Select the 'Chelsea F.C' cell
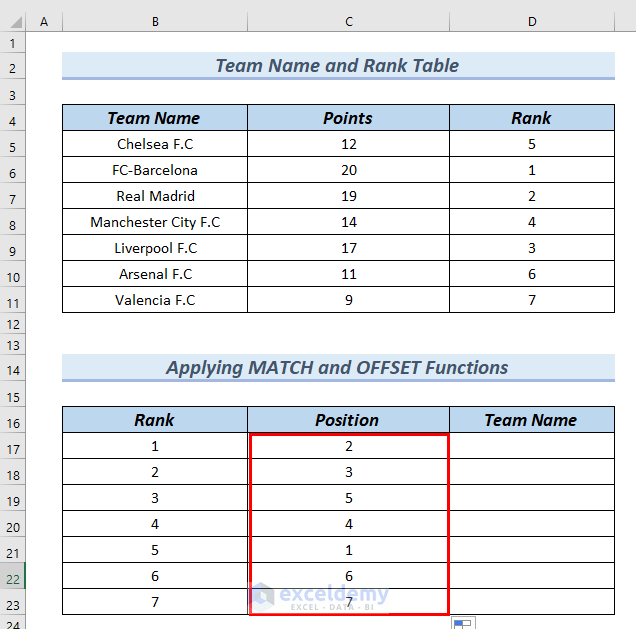The height and width of the screenshot is (629, 636). coord(155,144)
